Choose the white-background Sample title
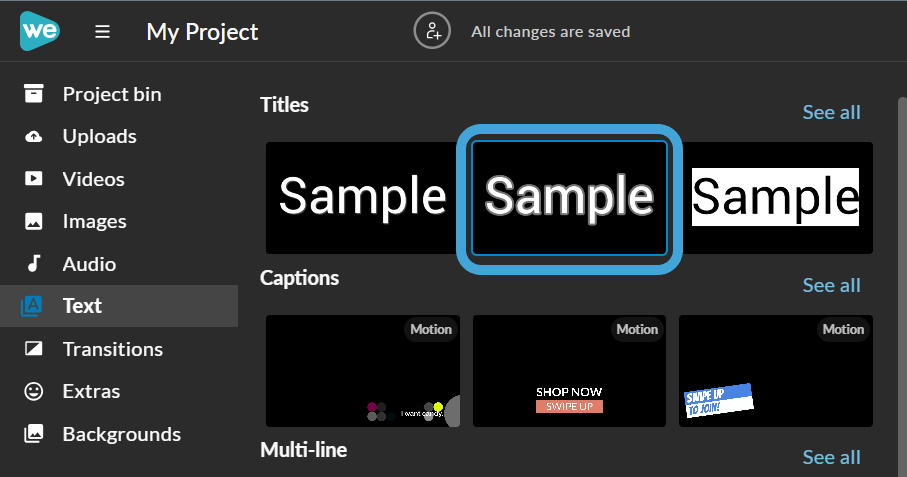The width and height of the screenshot is (907, 477). pyautogui.click(x=775, y=197)
